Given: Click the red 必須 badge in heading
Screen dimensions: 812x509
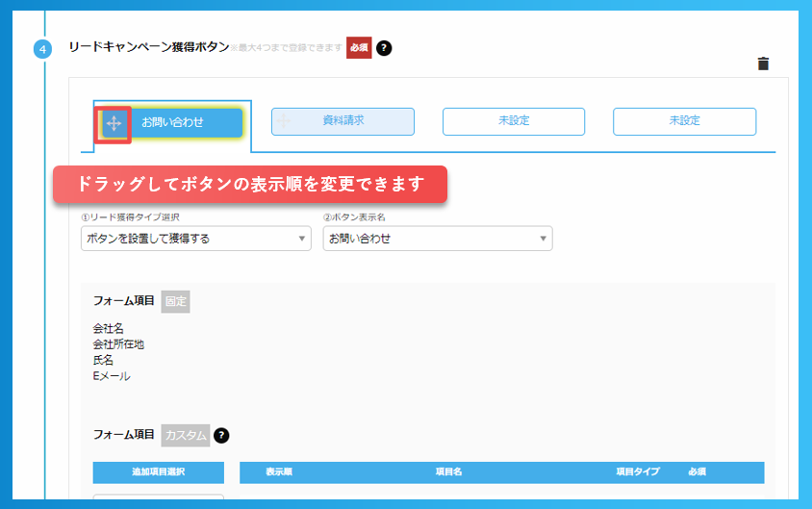Looking at the screenshot, I should (x=359, y=47).
